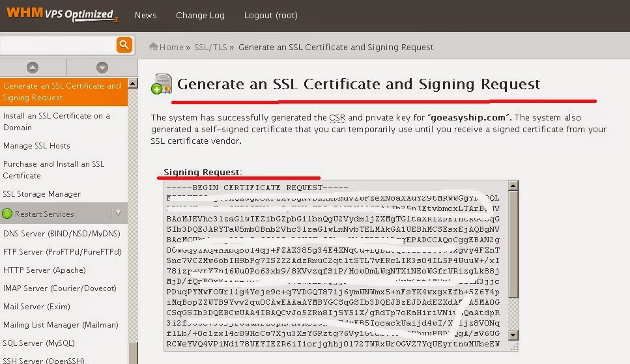630x364 pixels.
Task: Click Logout (root)
Action: pyautogui.click(x=271, y=15)
